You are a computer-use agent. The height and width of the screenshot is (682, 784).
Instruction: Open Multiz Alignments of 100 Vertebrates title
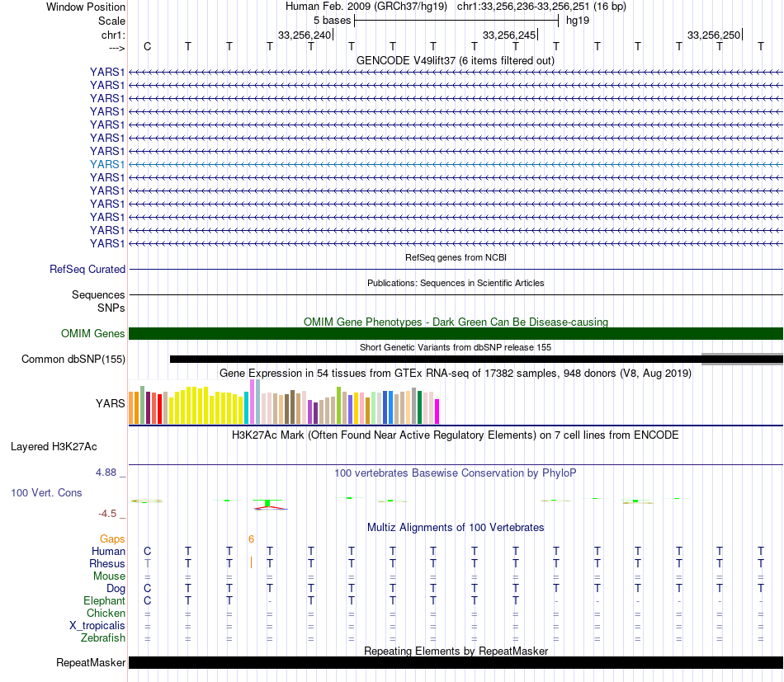pos(456,528)
